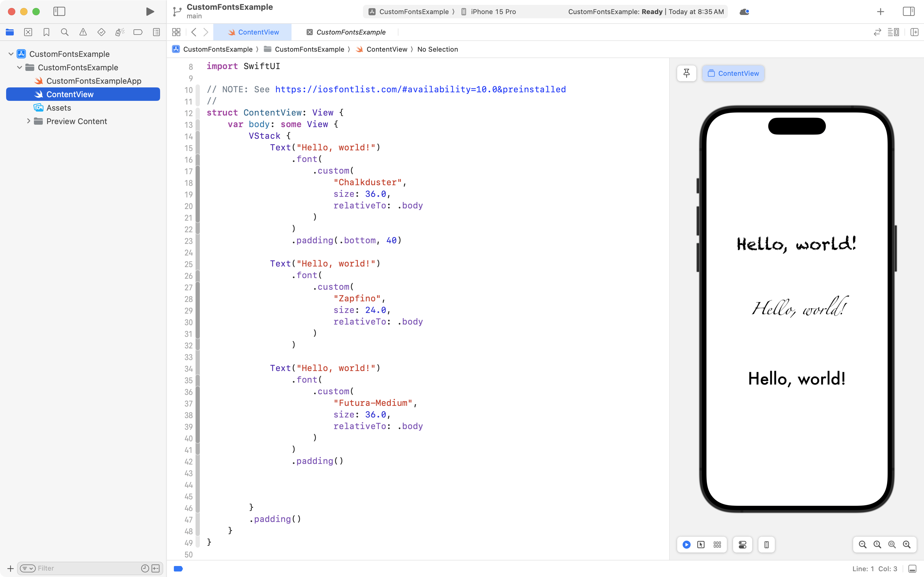
Task: Zoom in on the canvas preview
Action: 907,545
